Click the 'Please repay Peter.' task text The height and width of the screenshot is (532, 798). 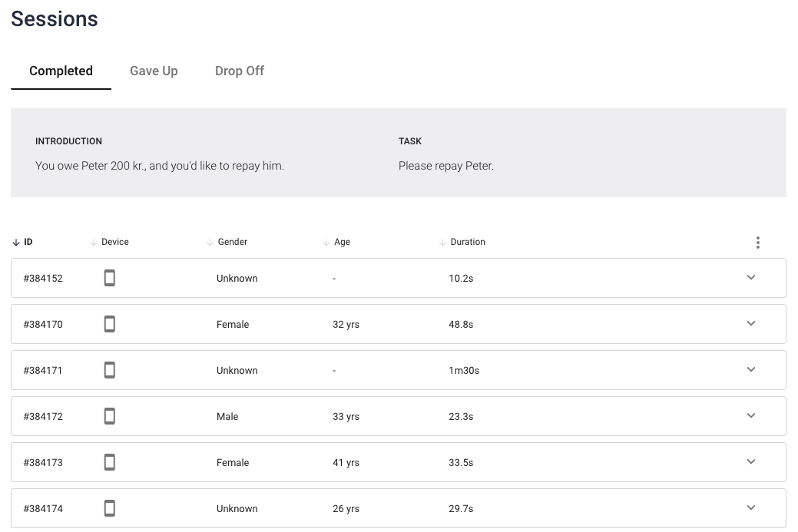click(x=445, y=166)
